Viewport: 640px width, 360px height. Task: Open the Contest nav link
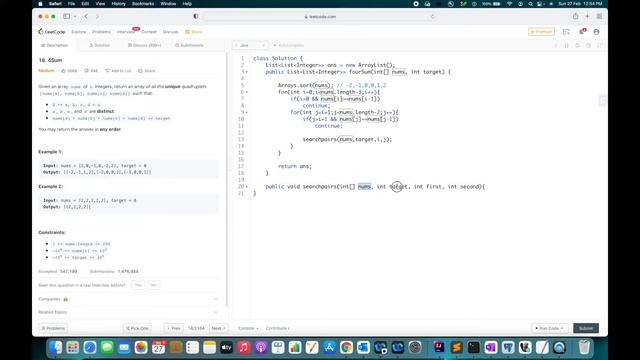click(x=149, y=31)
